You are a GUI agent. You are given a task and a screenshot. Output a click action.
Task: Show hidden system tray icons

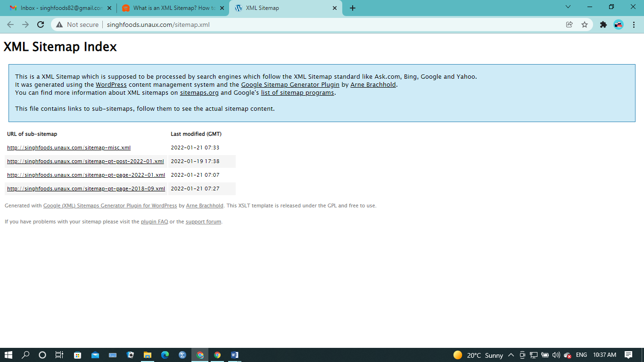pos(511,355)
